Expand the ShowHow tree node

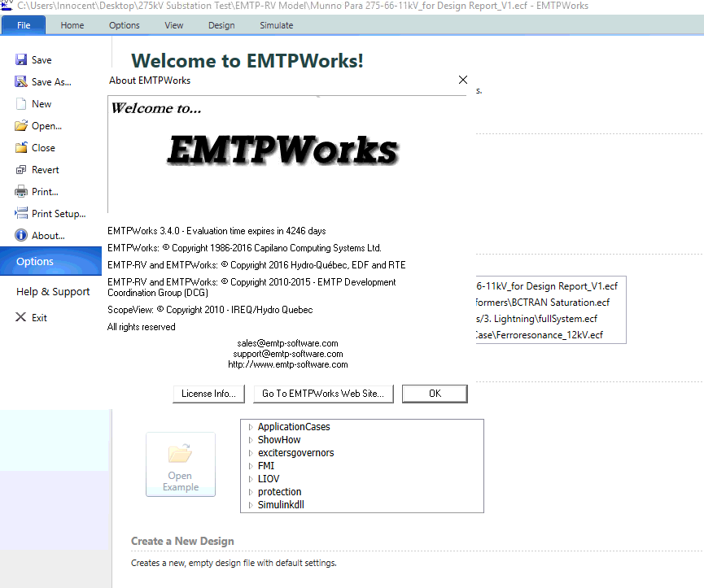tap(251, 440)
